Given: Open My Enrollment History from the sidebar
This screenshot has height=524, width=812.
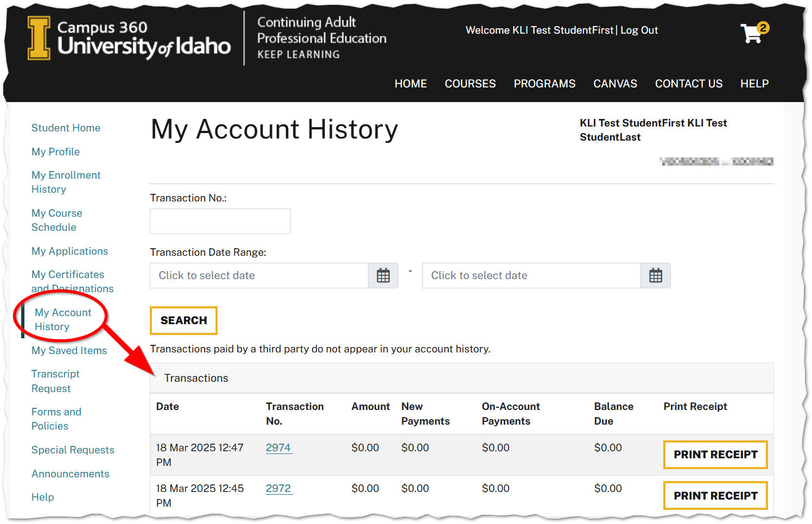Looking at the screenshot, I should (66, 182).
